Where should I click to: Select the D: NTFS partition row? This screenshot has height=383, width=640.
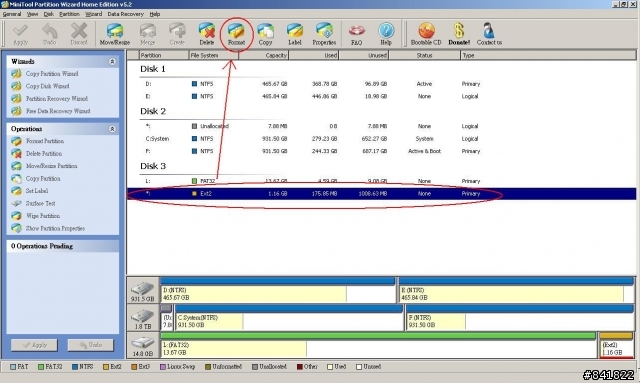[x=382, y=84]
